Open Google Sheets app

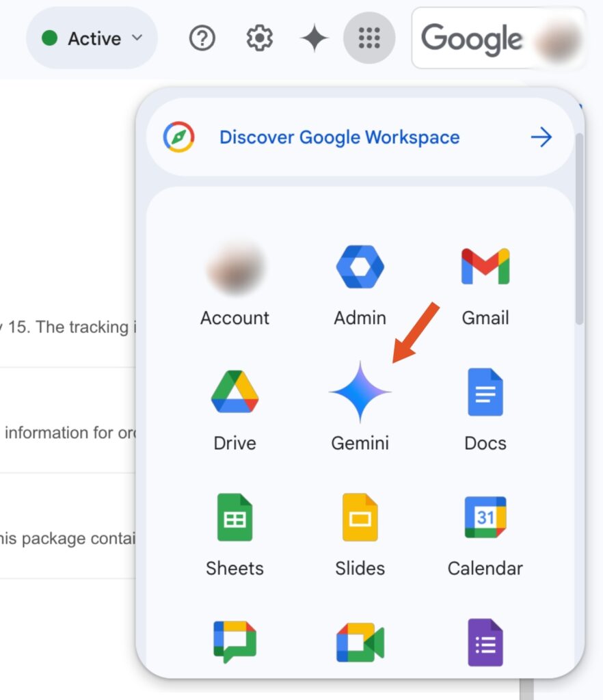pos(234,535)
